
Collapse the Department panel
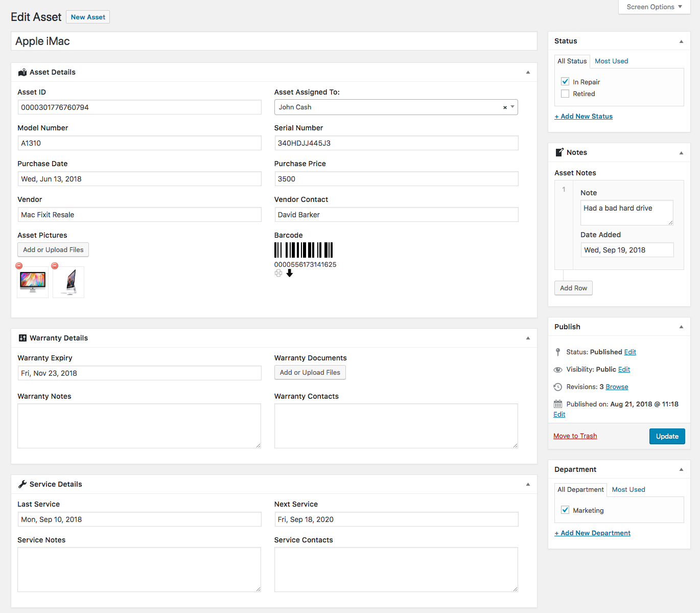(681, 469)
